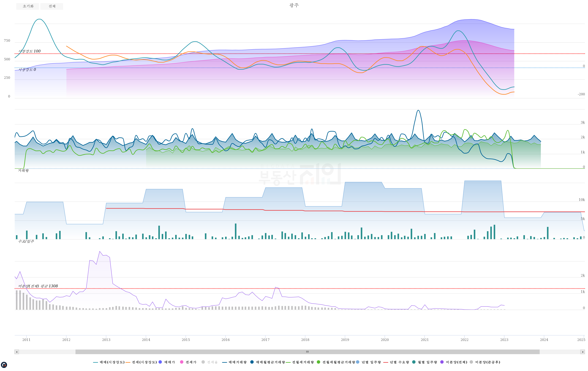Screen dimensions: 588x371
Task: Toggle 전세(시장강도) legend series
Action: tap(144, 362)
